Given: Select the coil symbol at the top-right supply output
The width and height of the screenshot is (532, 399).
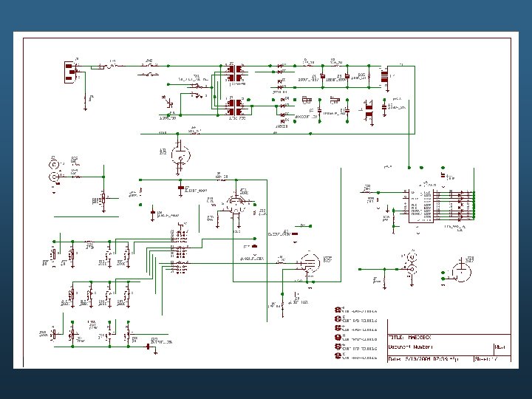Looking at the screenshot, I should click(x=384, y=77).
